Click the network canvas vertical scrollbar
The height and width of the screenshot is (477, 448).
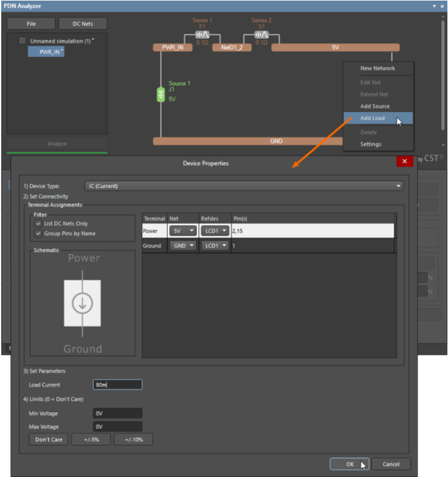[x=443, y=76]
